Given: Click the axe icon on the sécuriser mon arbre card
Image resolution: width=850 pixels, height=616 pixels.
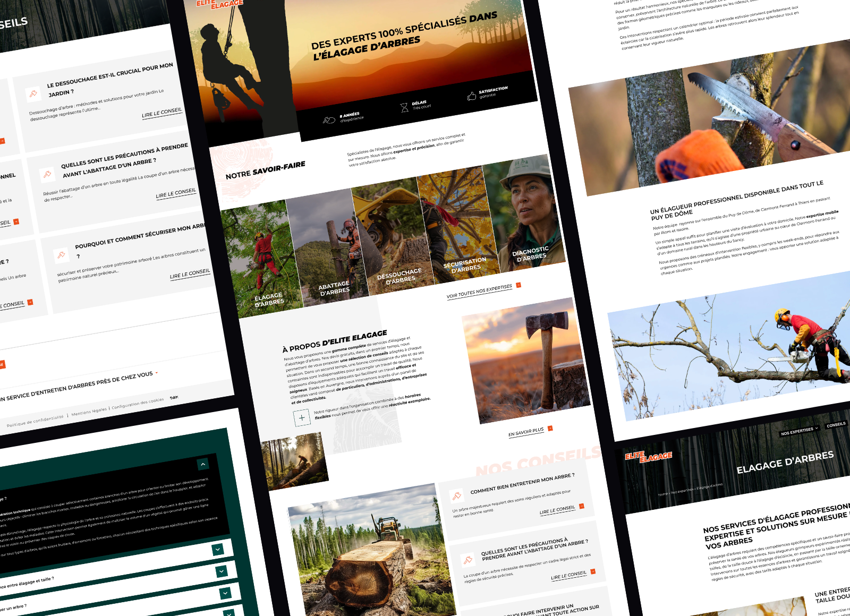Looking at the screenshot, I should click(62, 255).
